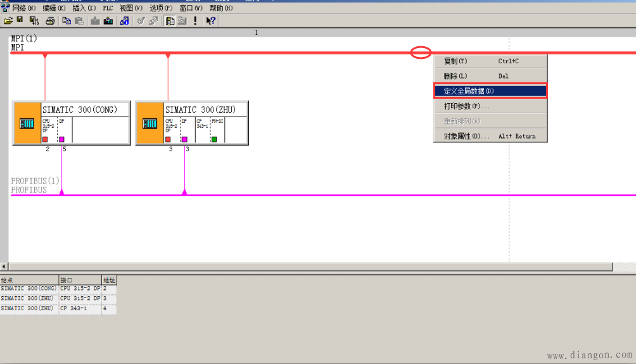Open the 窗口(W) menu

click(x=191, y=8)
